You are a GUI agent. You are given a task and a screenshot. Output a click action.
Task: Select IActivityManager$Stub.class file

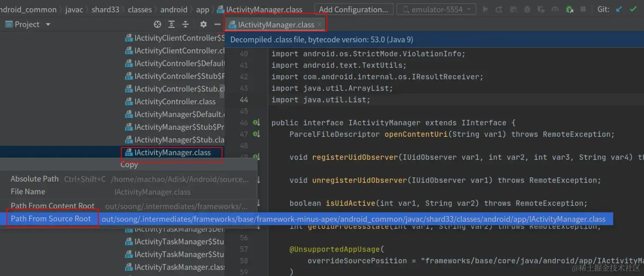pyautogui.click(x=174, y=140)
